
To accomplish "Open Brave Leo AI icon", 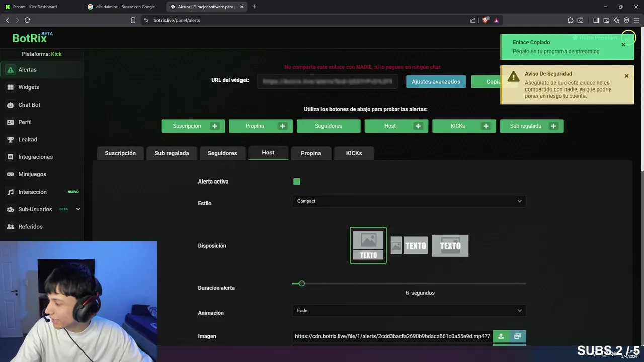I will coord(616,20).
